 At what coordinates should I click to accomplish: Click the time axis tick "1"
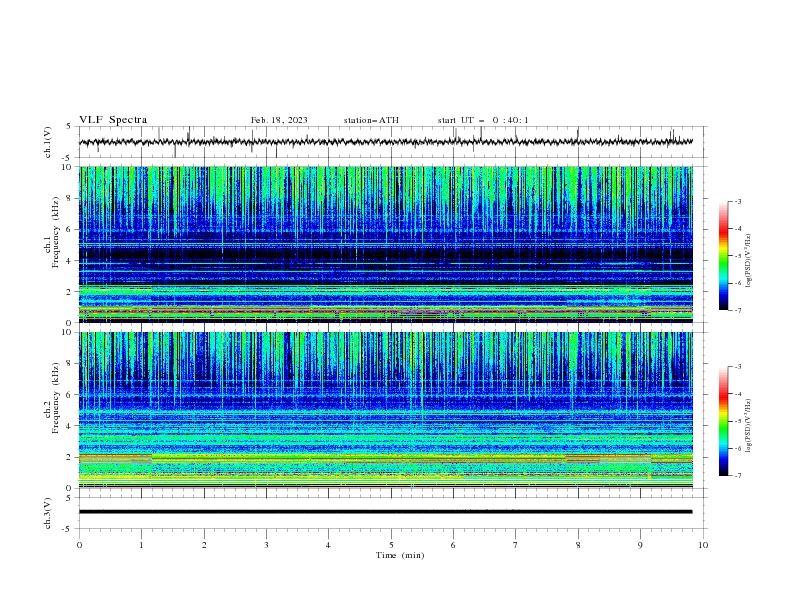(x=141, y=545)
